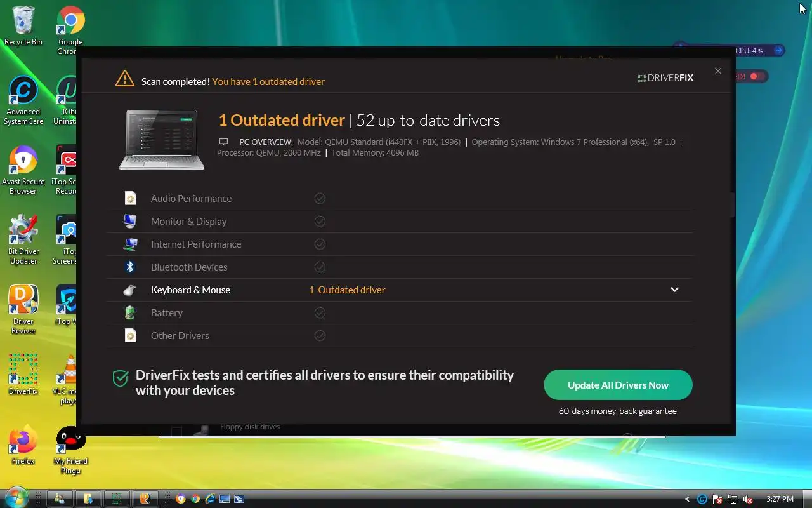Click the Audio Performance up-to-date checkmark

(320, 198)
